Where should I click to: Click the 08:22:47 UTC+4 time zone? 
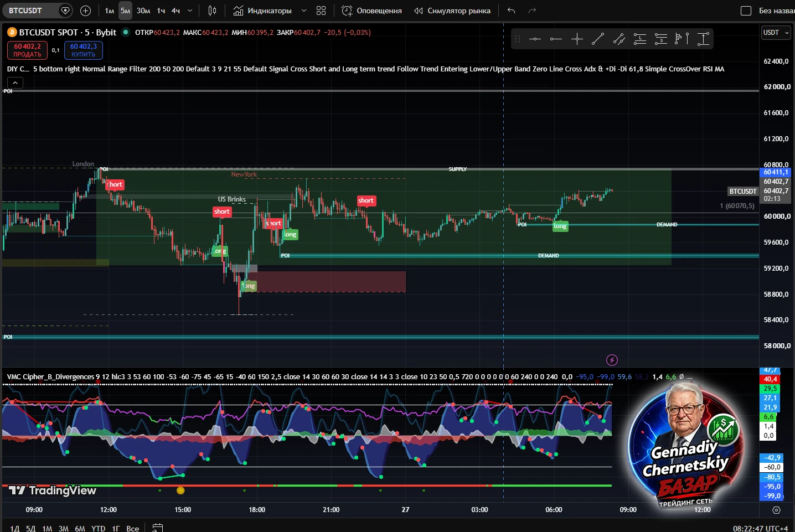[x=760, y=528]
